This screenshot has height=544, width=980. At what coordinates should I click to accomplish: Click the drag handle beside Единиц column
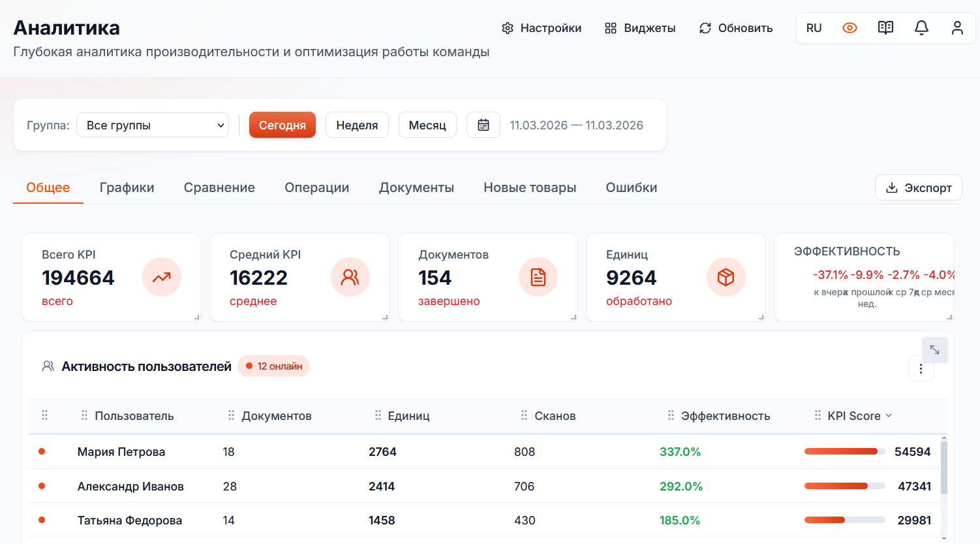click(x=378, y=415)
